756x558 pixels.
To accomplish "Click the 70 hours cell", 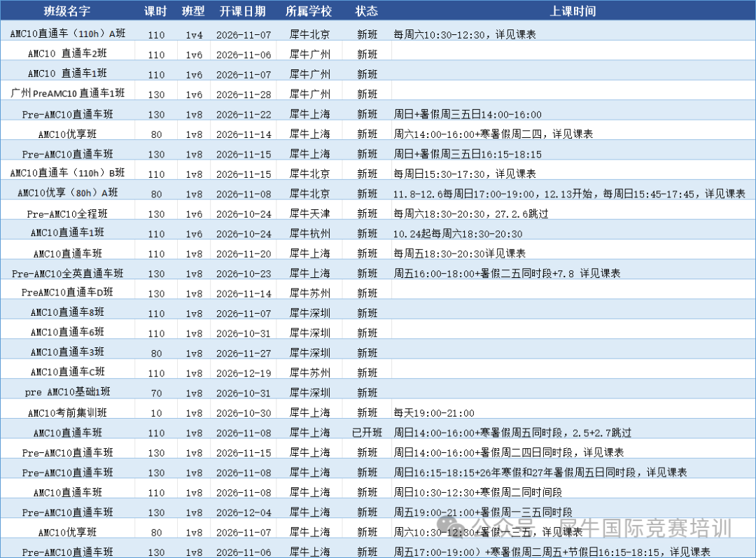I will (156, 393).
